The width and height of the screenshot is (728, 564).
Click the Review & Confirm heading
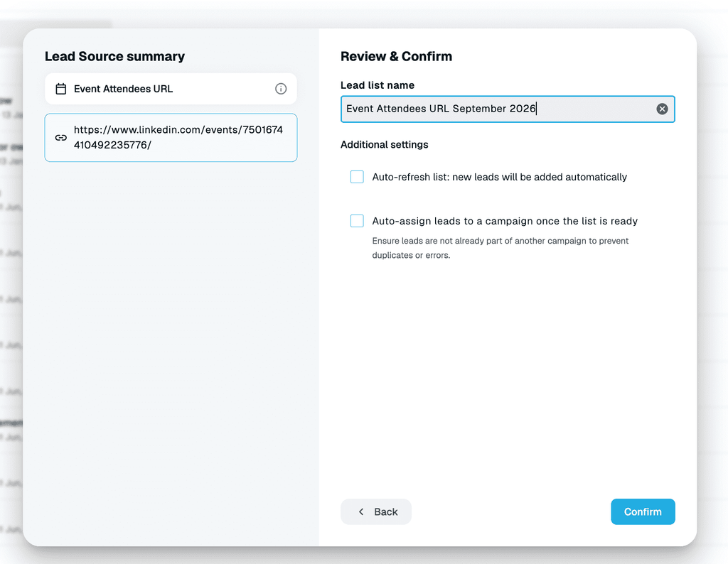pyautogui.click(x=396, y=56)
